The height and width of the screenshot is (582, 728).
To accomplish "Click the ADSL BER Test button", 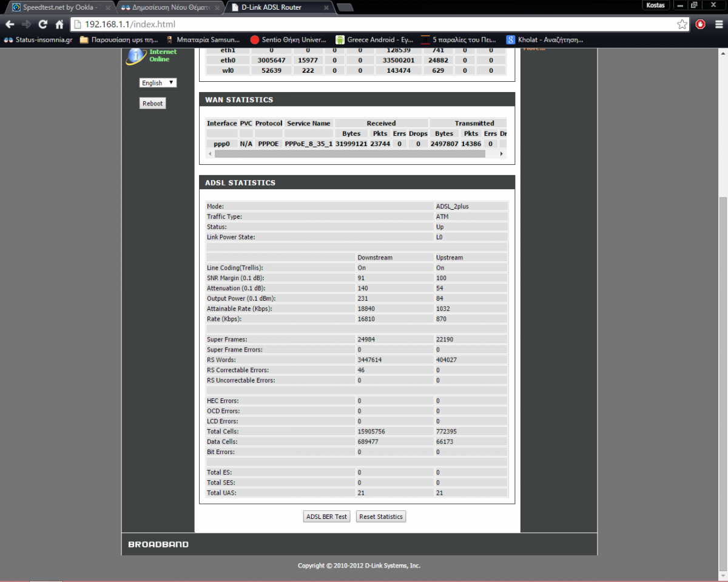I will [326, 517].
